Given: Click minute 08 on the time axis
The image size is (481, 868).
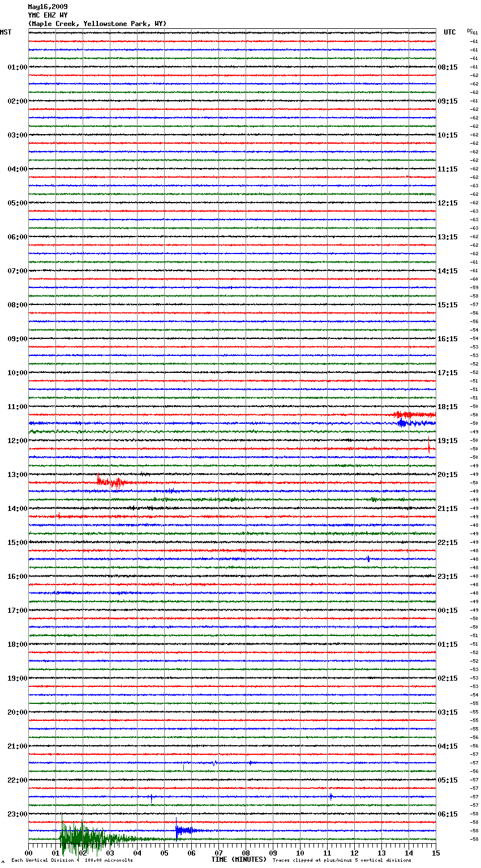Looking at the screenshot, I should point(246,853).
